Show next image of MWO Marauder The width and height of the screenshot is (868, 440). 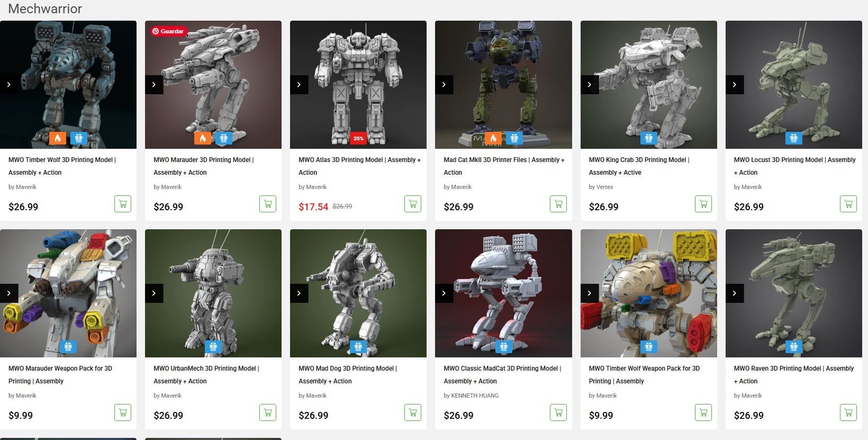pyautogui.click(x=154, y=85)
